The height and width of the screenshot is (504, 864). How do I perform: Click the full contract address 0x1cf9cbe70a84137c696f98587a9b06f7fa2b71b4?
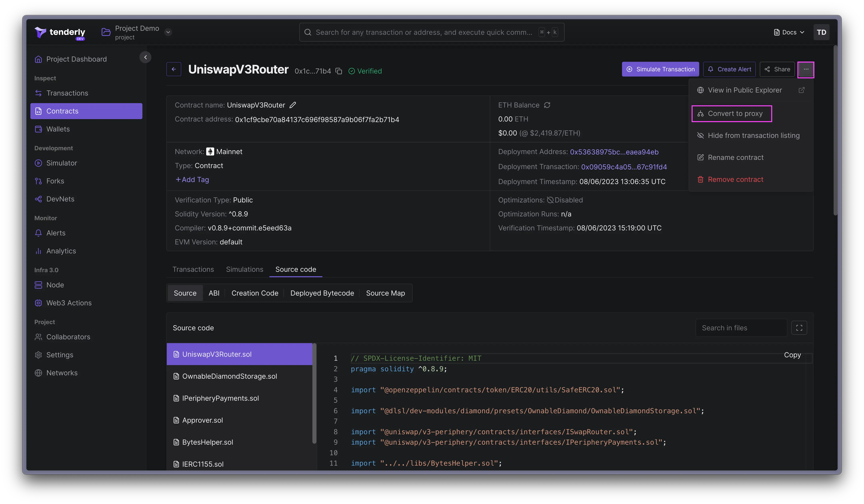(317, 120)
